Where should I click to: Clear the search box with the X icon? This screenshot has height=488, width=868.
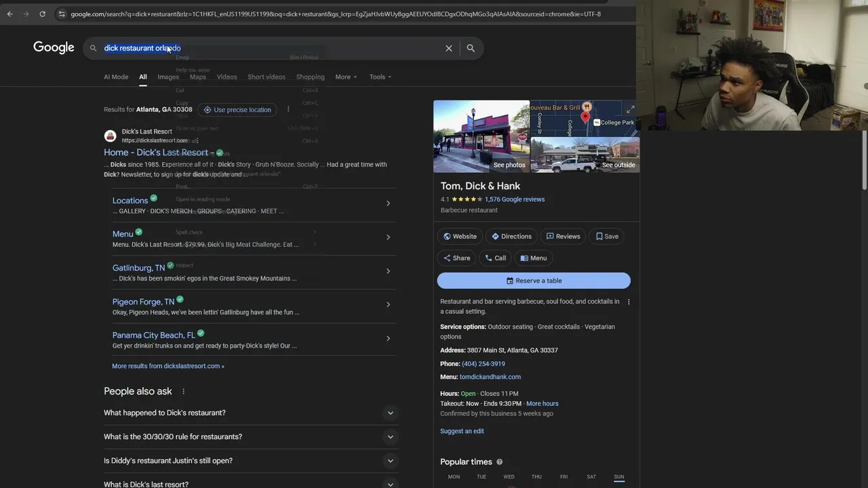pos(448,48)
